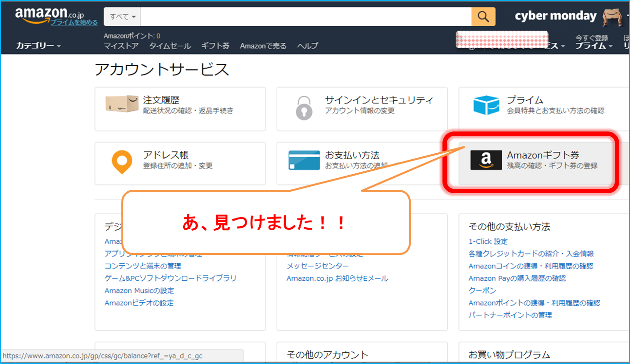
Task: Click the cardboard box order history icon
Action: (122, 104)
